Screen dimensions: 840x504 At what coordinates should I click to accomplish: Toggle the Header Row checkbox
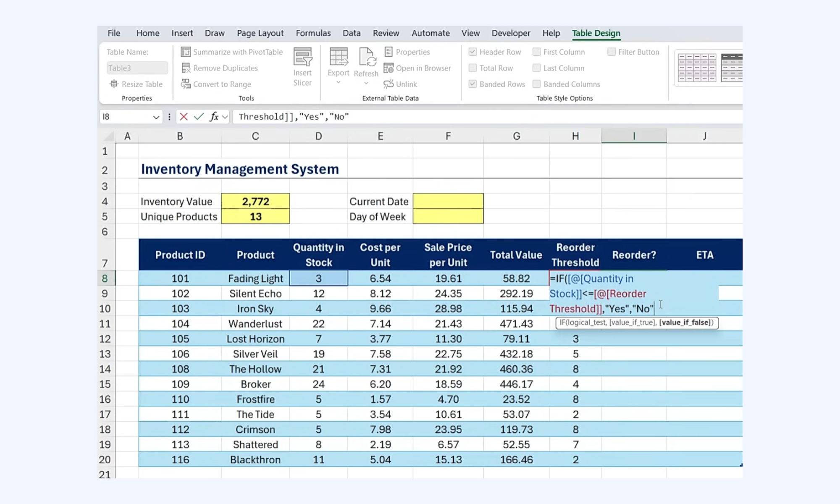pyautogui.click(x=472, y=52)
